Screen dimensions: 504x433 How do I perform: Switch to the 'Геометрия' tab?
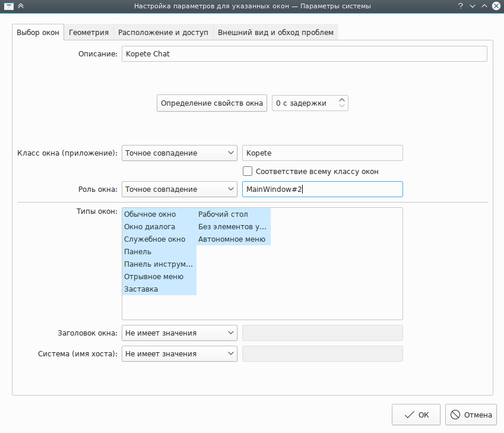tap(88, 32)
